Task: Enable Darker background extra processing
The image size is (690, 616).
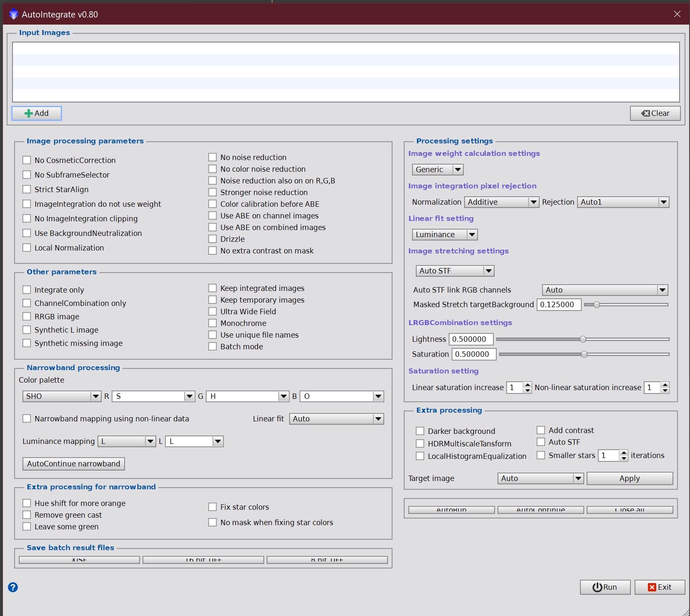Action: 420,431
